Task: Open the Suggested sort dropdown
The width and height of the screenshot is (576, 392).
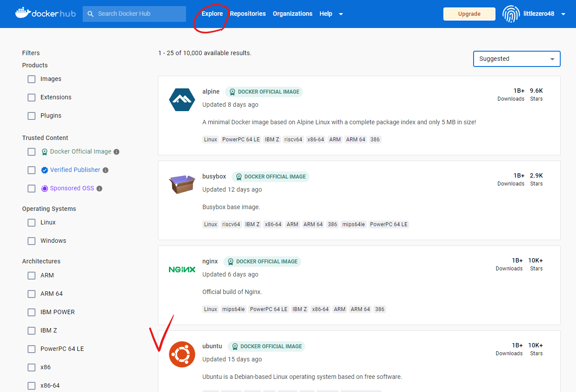Action: click(517, 59)
